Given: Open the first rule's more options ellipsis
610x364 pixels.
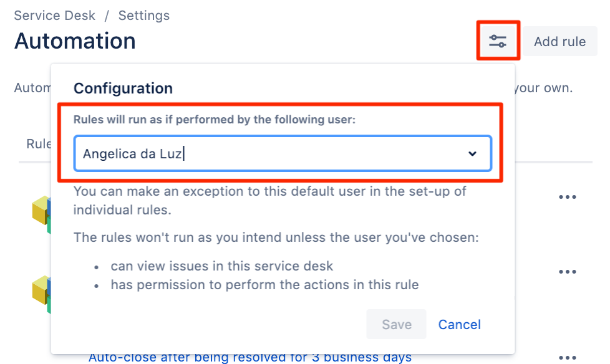Looking at the screenshot, I should [x=567, y=197].
